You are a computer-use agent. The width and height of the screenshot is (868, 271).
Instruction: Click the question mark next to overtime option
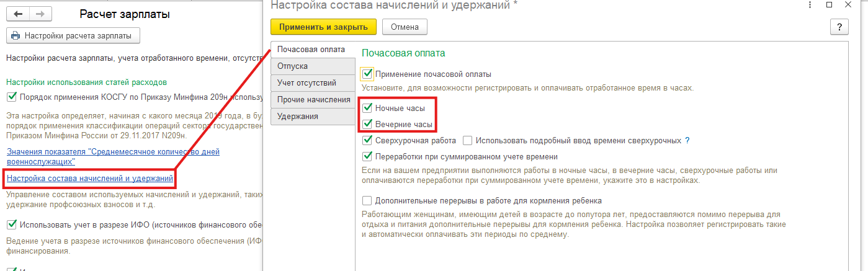click(687, 141)
